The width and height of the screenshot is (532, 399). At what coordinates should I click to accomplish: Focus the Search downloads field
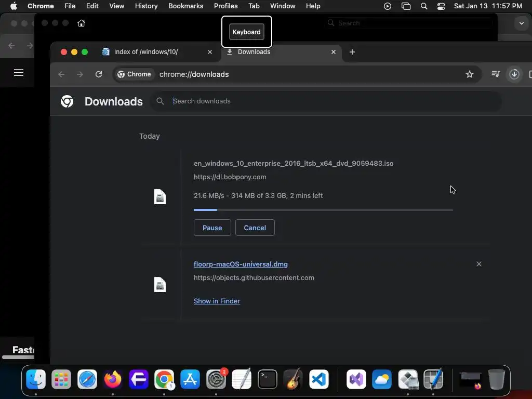coord(326,101)
